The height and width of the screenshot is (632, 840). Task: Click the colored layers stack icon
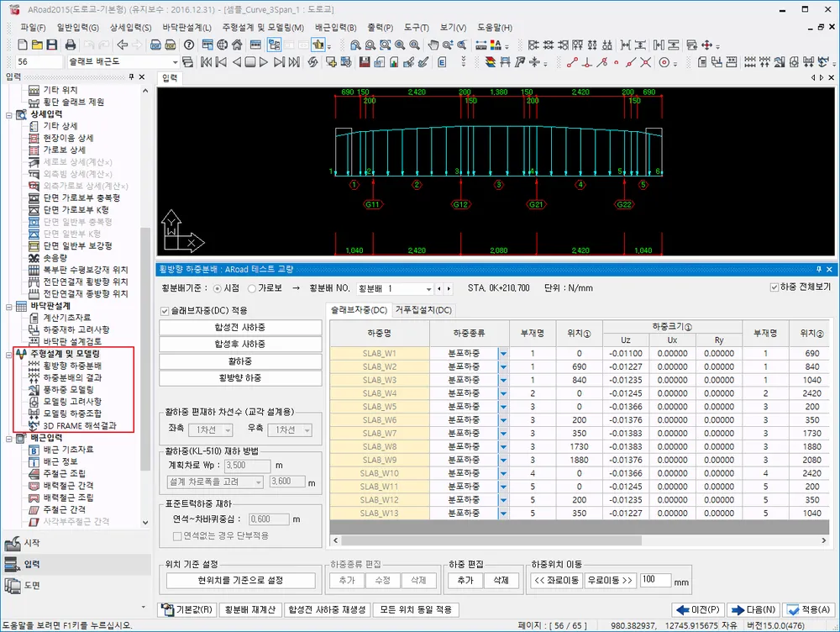tap(491, 62)
